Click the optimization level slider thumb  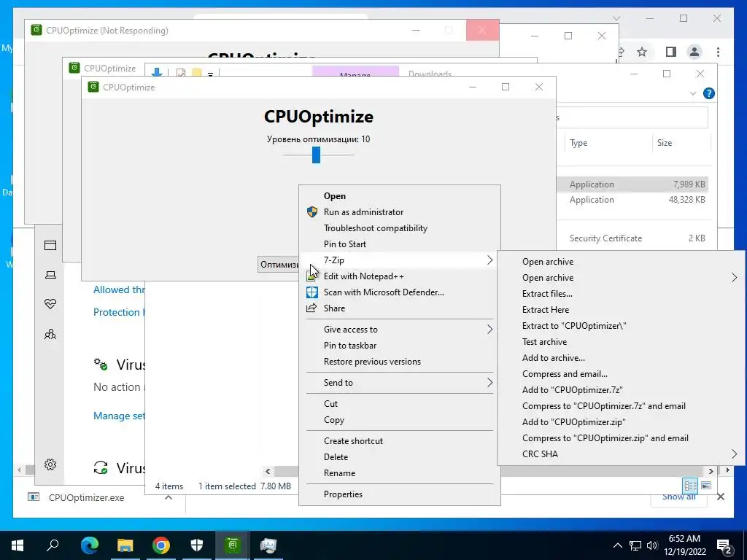click(x=316, y=155)
